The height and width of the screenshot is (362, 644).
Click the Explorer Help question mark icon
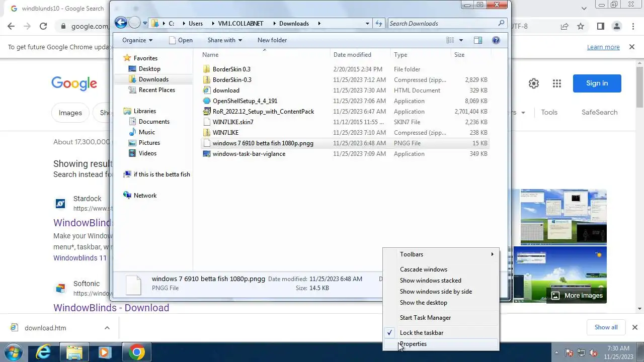coord(496,40)
